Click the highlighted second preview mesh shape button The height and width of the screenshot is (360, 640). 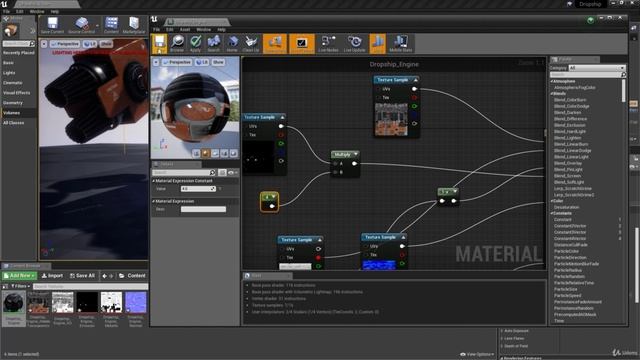click(206, 153)
